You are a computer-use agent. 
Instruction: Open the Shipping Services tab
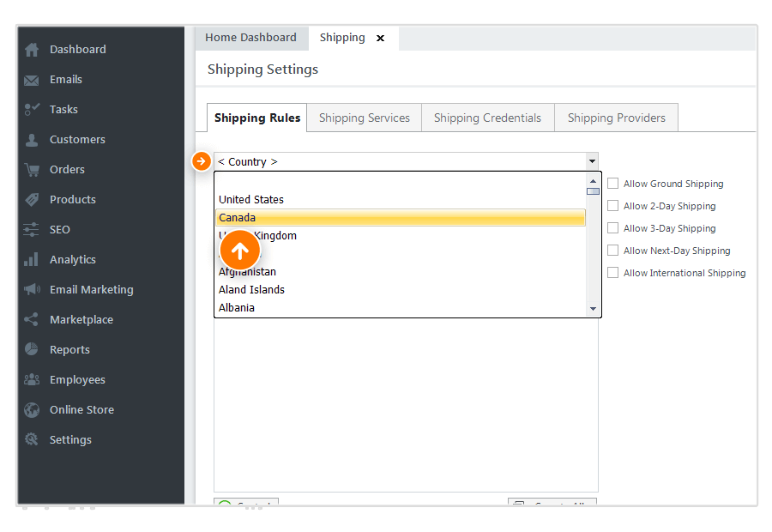coord(365,118)
